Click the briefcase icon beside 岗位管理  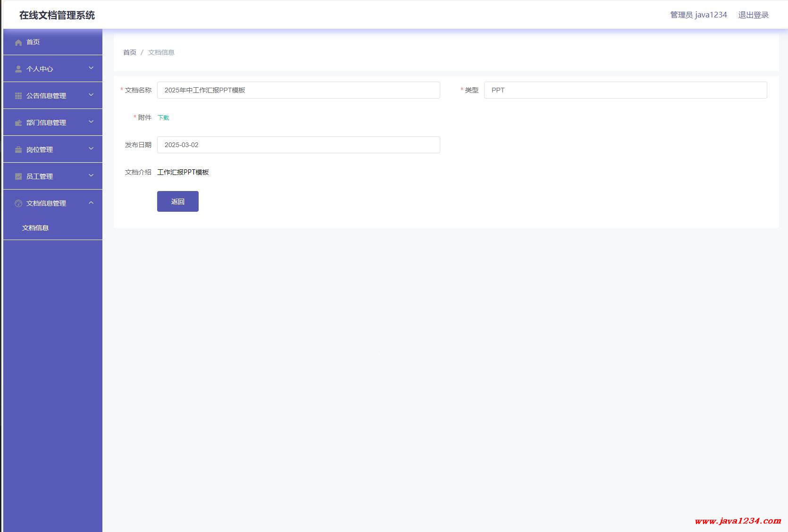coord(18,150)
